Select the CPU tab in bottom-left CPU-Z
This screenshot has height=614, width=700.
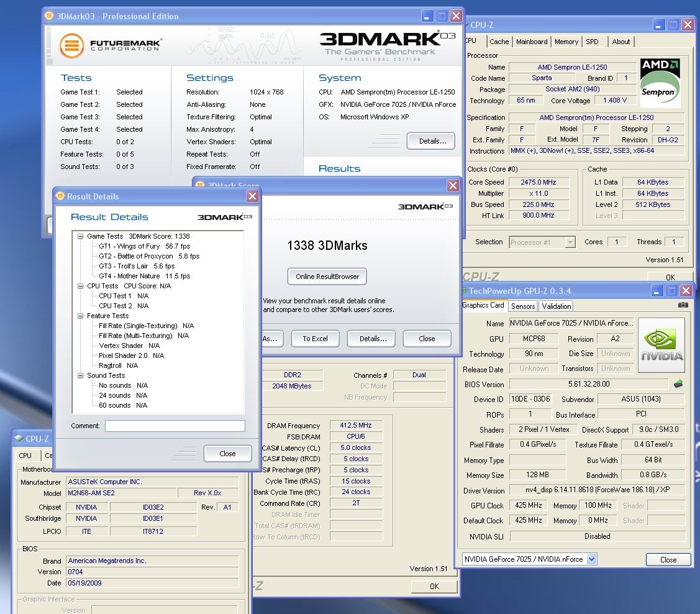(25, 456)
